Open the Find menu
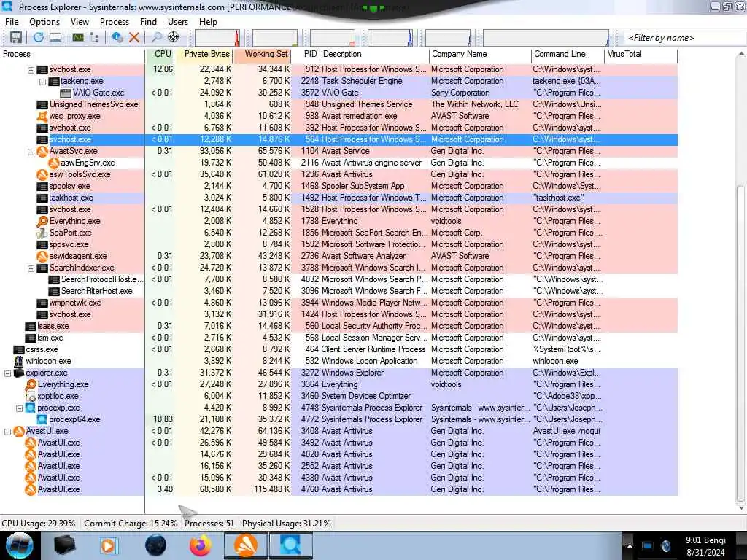Screen dimensions: 747x560 click(x=148, y=22)
